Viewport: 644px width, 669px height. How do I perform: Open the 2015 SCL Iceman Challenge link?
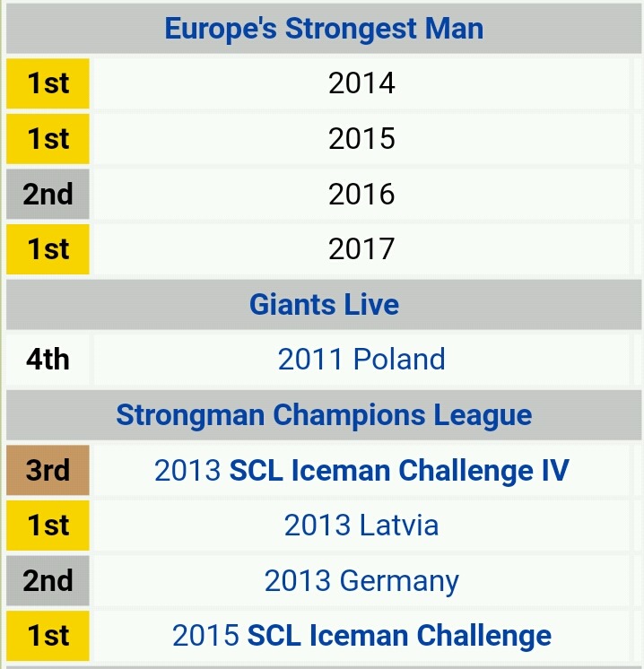(x=361, y=636)
